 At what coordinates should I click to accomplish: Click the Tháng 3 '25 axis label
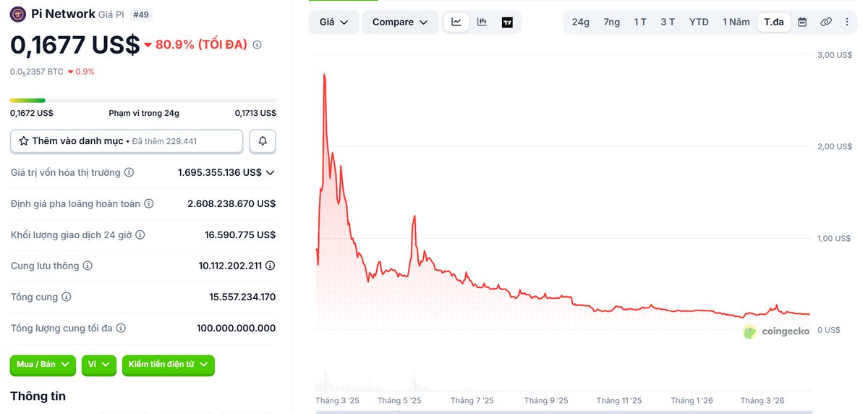click(x=337, y=401)
